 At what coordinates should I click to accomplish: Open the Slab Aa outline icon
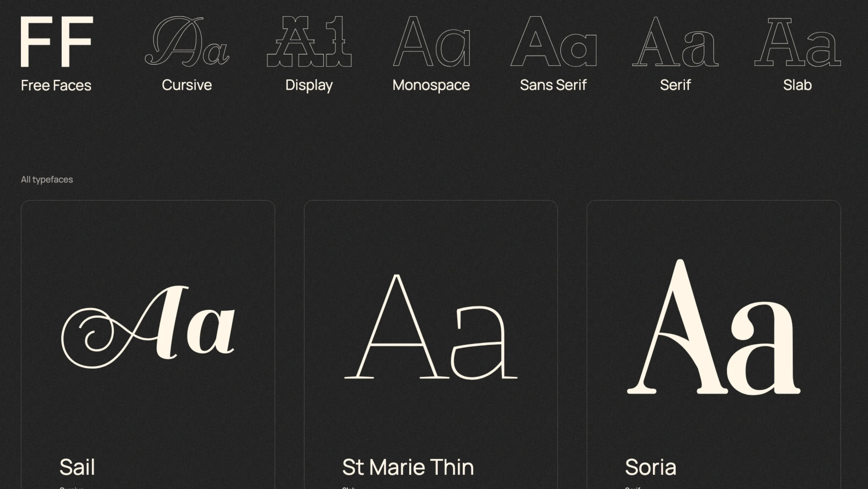click(x=797, y=42)
